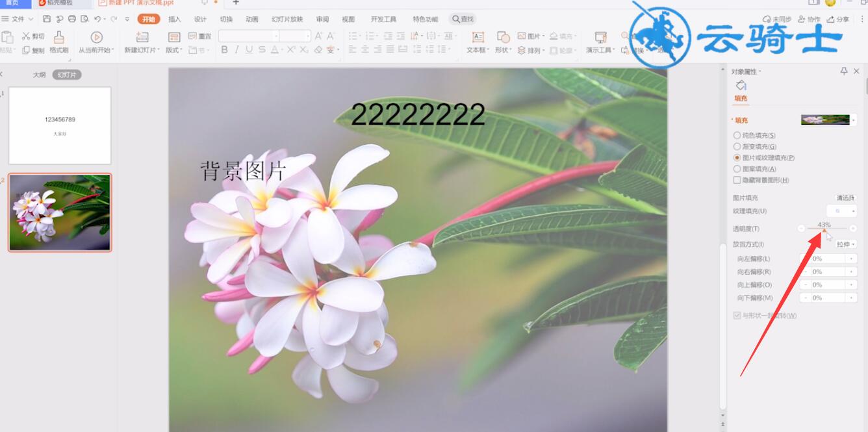This screenshot has height=432, width=868.
Task: Add a new document tab with plus
Action: [x=236, y=3]
